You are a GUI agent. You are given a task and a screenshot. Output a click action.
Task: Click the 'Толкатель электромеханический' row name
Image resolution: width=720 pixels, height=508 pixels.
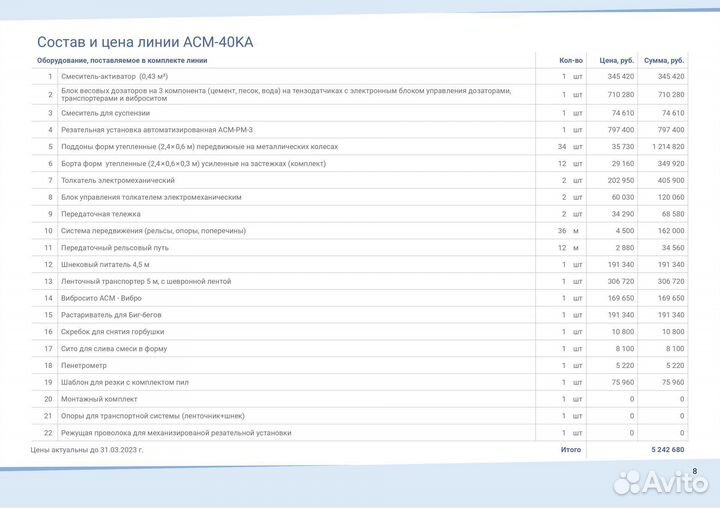[118, 180]
